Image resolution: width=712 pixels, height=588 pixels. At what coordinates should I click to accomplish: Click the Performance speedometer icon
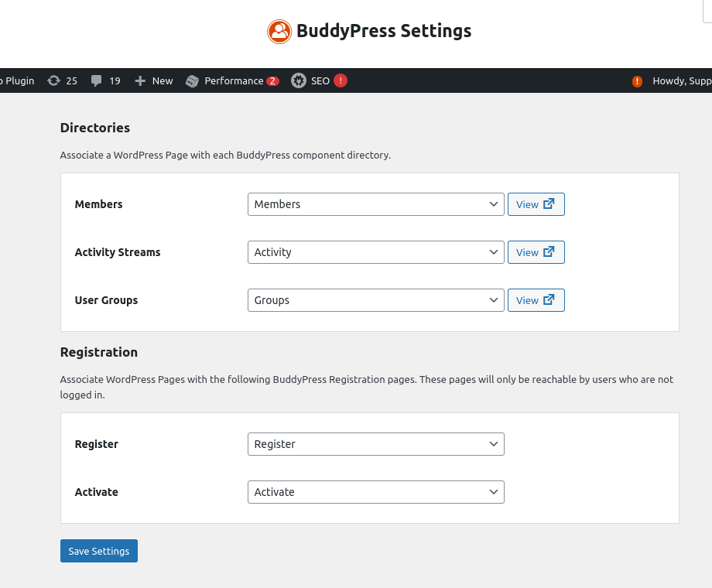tap(192, 80)
